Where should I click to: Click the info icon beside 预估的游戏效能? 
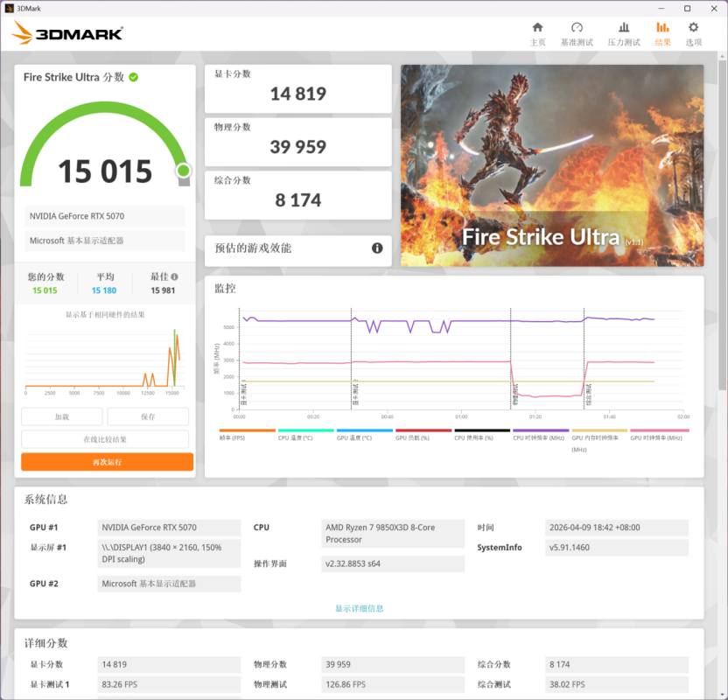coord(377,248)
